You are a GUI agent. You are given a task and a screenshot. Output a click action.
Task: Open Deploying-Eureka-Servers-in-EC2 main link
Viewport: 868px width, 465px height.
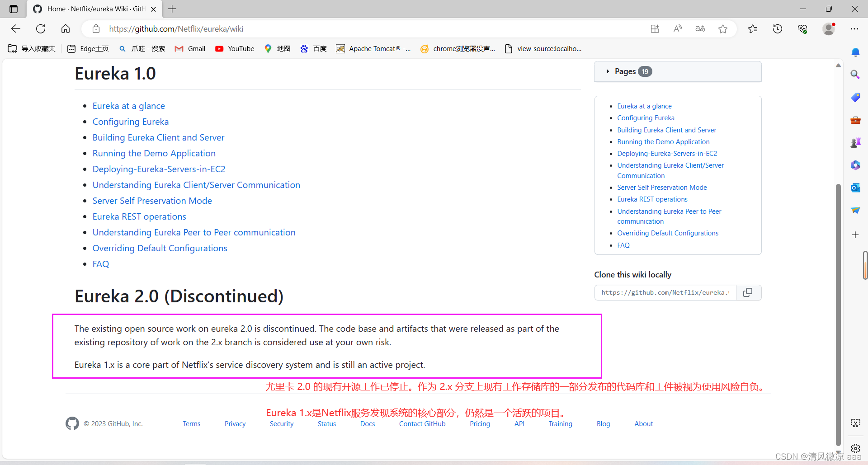(159, 169)
